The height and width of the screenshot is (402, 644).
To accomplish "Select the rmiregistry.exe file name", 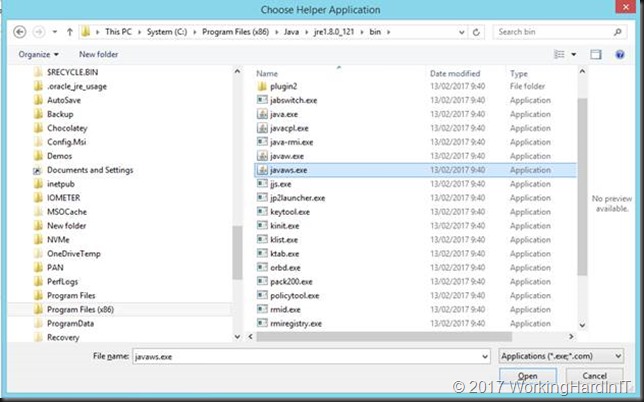I will point(296,324).
